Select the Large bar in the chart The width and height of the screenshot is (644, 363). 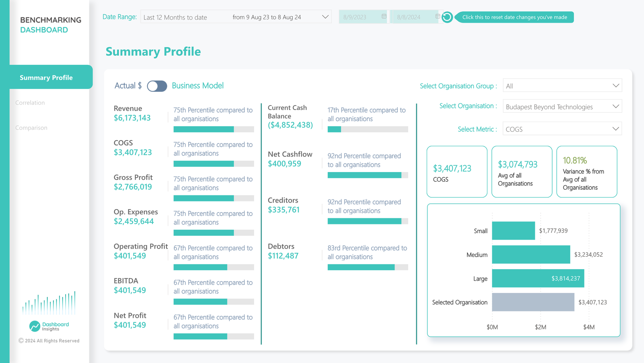click(x=537, y=278)
